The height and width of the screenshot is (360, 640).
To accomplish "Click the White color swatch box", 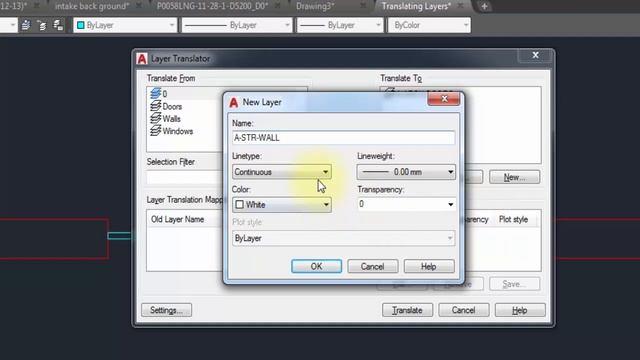I will coord(240,204).
